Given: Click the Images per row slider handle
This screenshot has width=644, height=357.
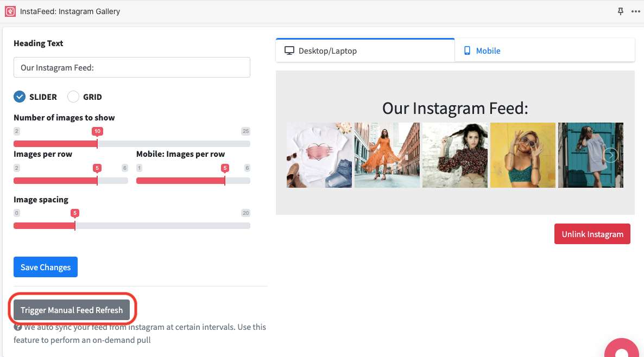Looking at the screenshot, I should [97, 180].
